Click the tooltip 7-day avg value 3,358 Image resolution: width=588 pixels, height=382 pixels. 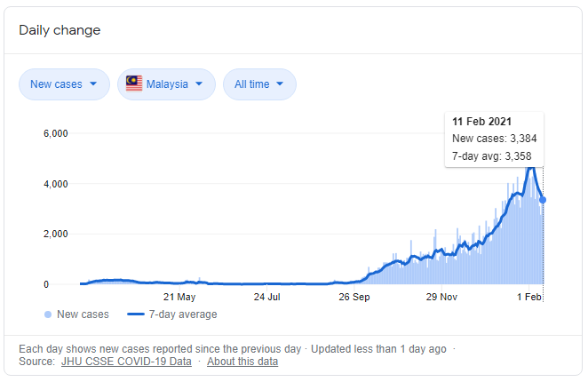click(x=516, y=156)
